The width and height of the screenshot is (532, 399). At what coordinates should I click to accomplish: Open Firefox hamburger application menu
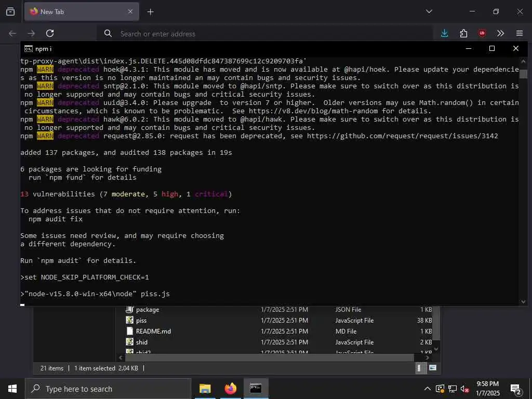click(x=520, y=33)
